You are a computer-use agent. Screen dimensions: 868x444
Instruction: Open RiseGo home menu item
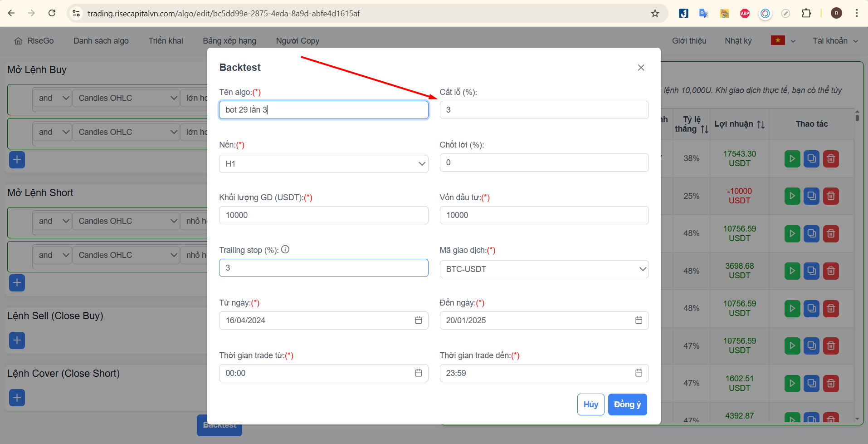click(34, 41)
